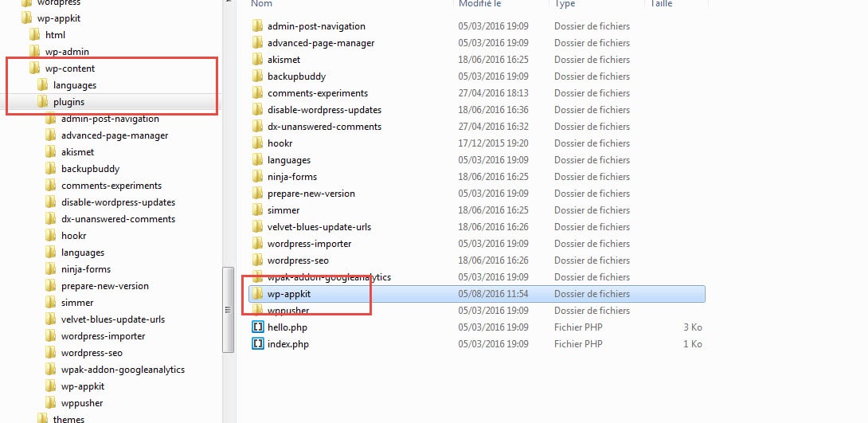868x423 pixels.
Task: Click the hello.php file icon
Action: click(257, 327)
